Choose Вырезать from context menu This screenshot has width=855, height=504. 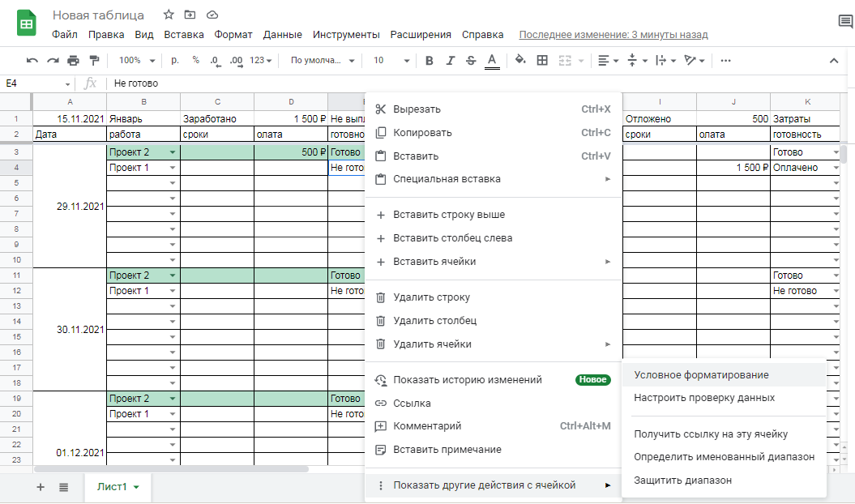493,109
